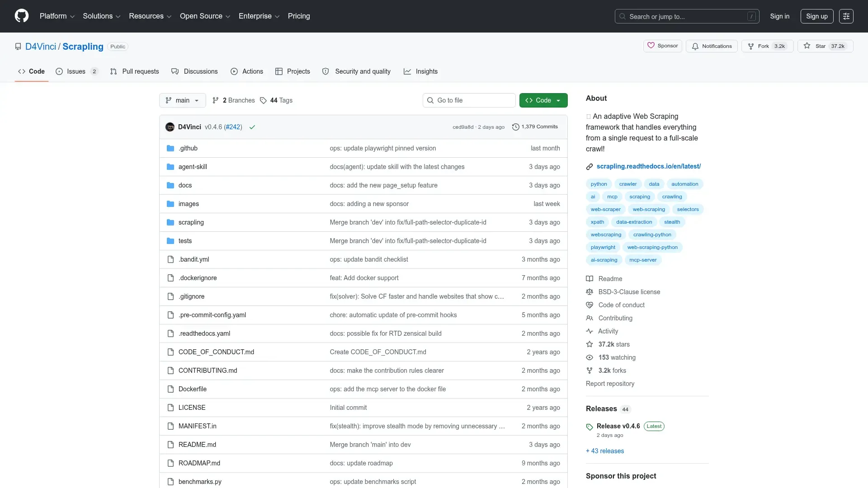Fork the repository

(x=763, y=46)
